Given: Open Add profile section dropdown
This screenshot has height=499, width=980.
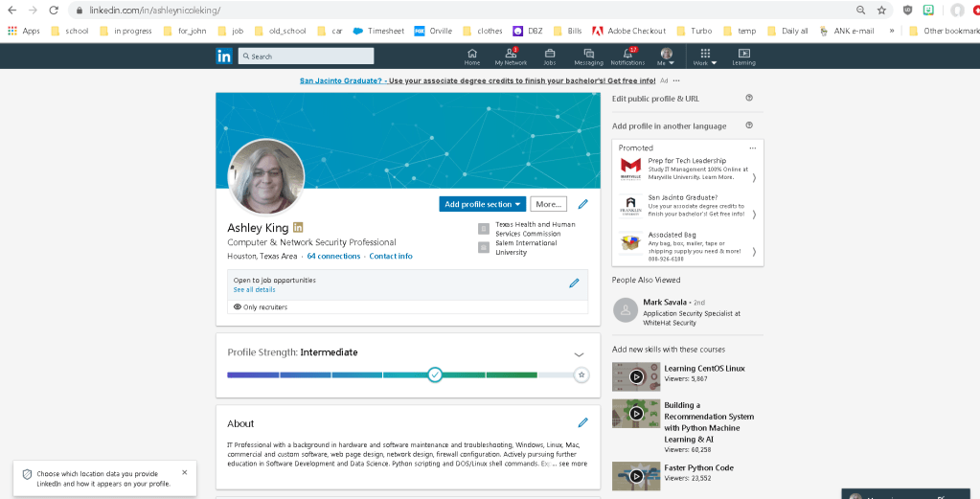Looking at the screenshot, I should (483, 204).
